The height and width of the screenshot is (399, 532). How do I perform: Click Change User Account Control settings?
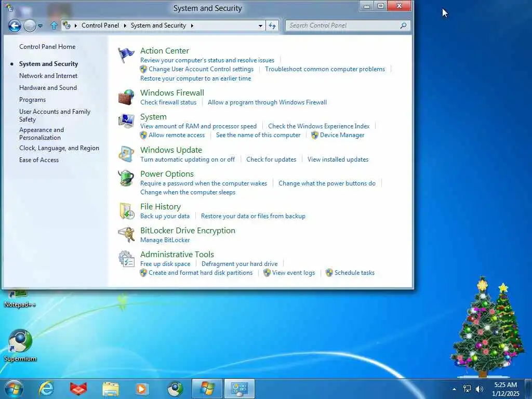[201, 69]
